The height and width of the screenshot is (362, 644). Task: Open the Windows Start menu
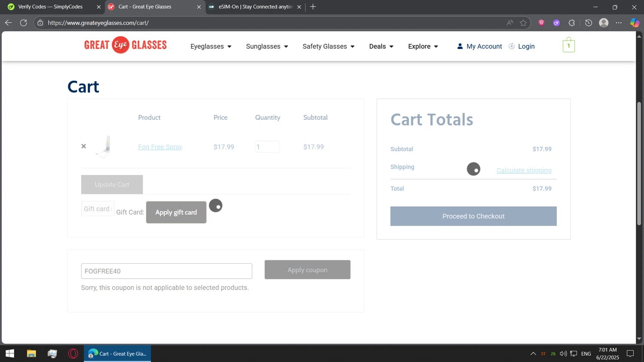(x=10, y=353)
